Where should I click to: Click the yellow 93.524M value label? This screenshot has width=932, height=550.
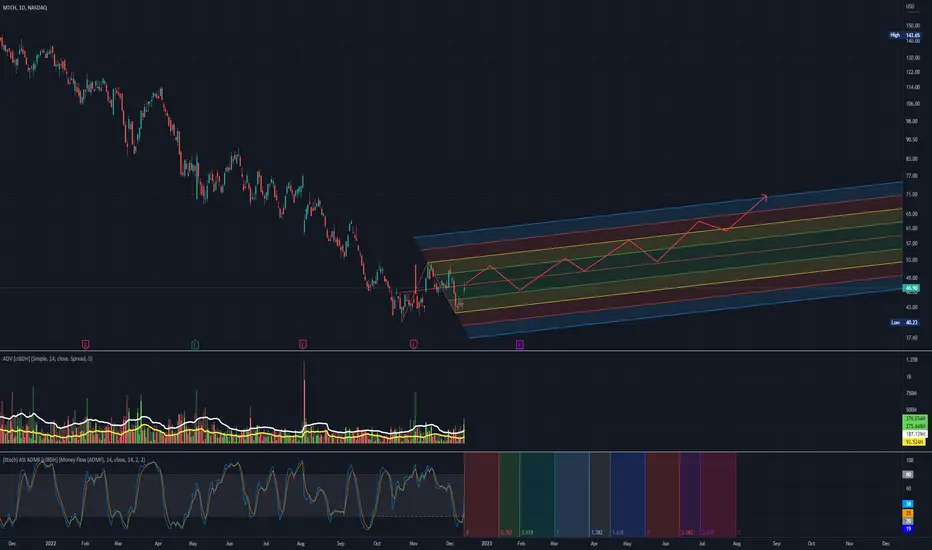point(915,442)
